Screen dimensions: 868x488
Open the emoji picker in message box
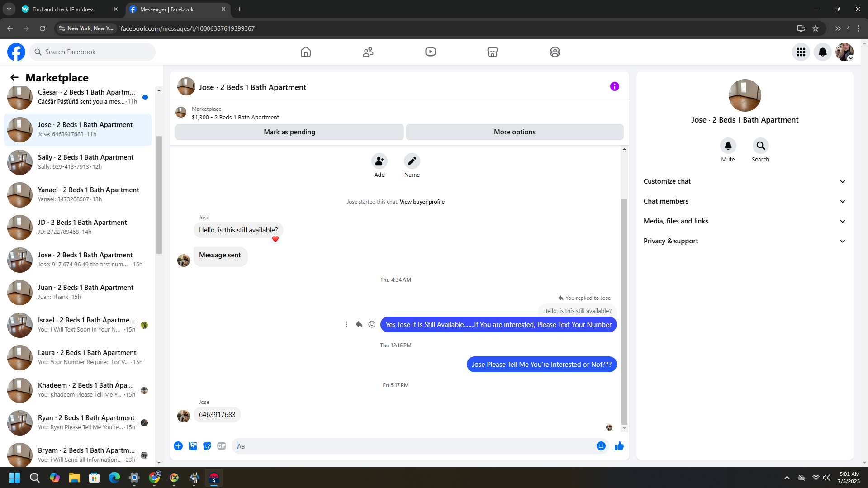point(601,446)
